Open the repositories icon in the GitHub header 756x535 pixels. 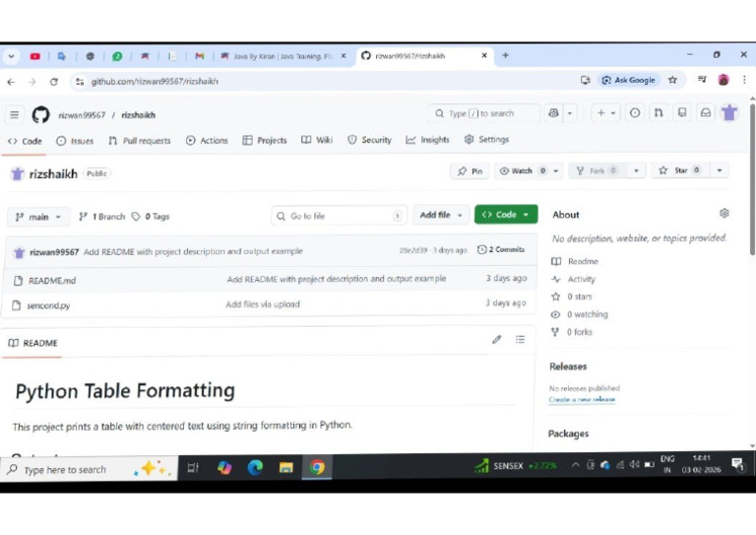click(x=682, y=113)
